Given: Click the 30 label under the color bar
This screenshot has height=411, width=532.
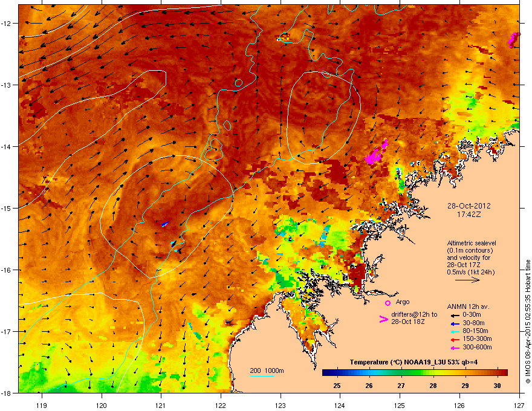Looking at the screenshot, I should point(497,386).
